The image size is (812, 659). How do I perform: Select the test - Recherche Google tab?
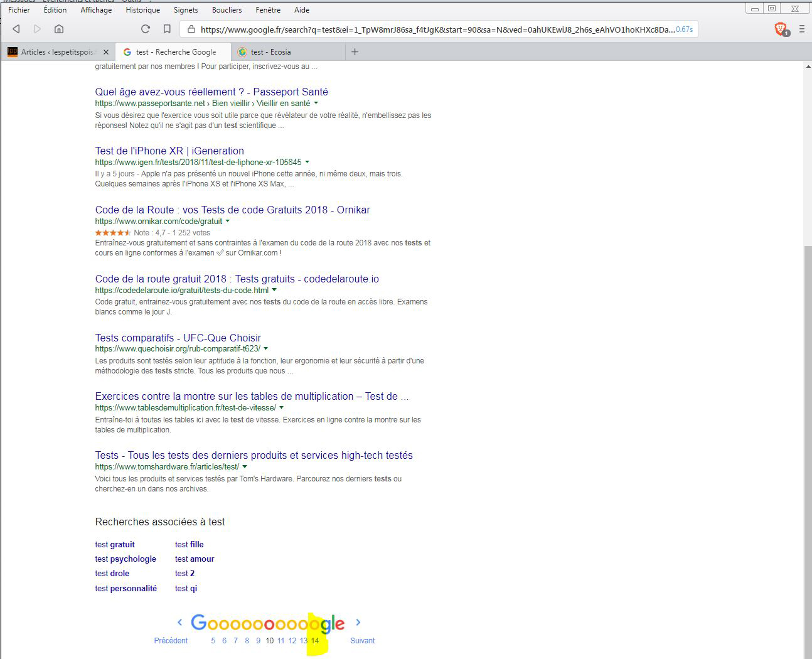173,52
